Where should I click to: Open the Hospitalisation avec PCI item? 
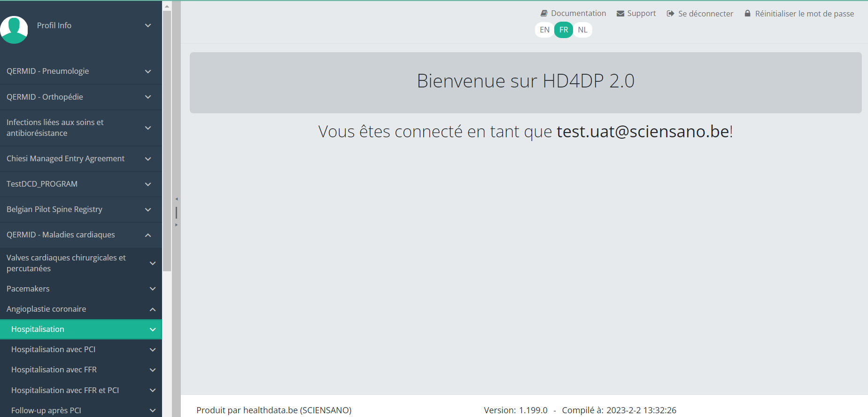(x=54, y=350)
